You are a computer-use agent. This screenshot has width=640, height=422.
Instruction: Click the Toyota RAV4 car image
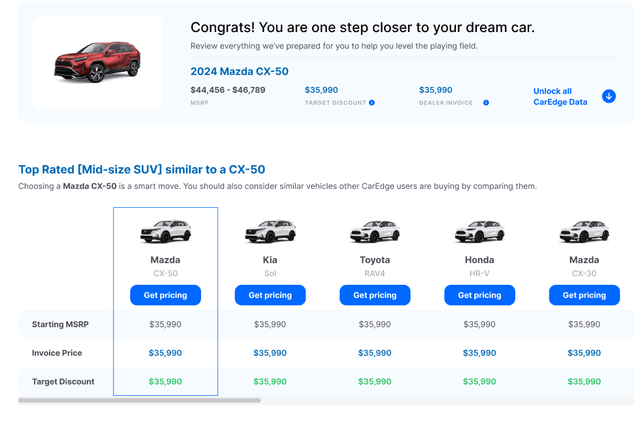375,232
